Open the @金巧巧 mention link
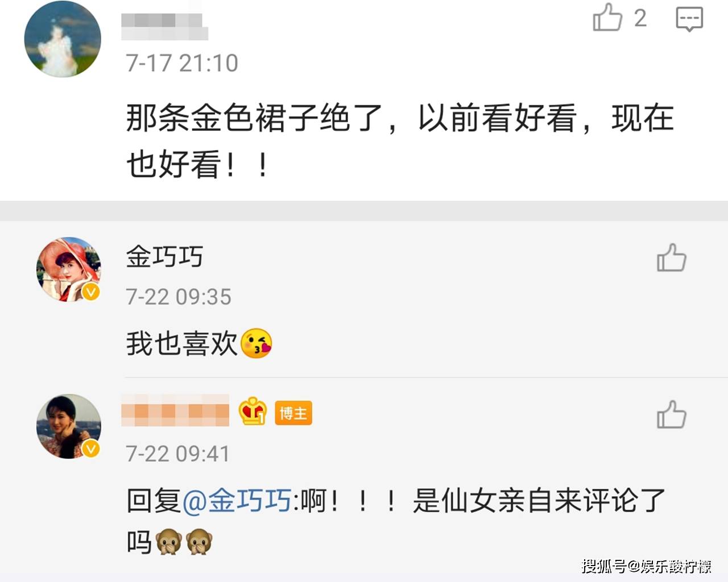This screenshot has width=728, height=582. 237,501
